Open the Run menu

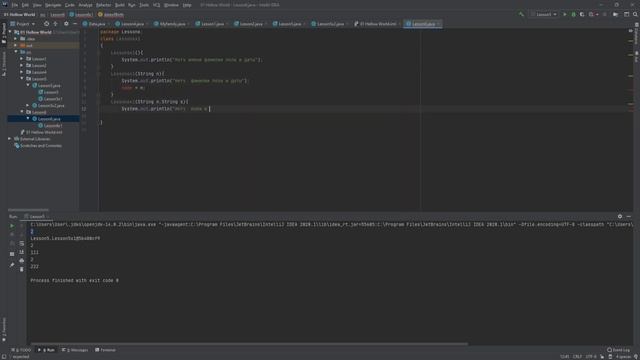[132, 5]
